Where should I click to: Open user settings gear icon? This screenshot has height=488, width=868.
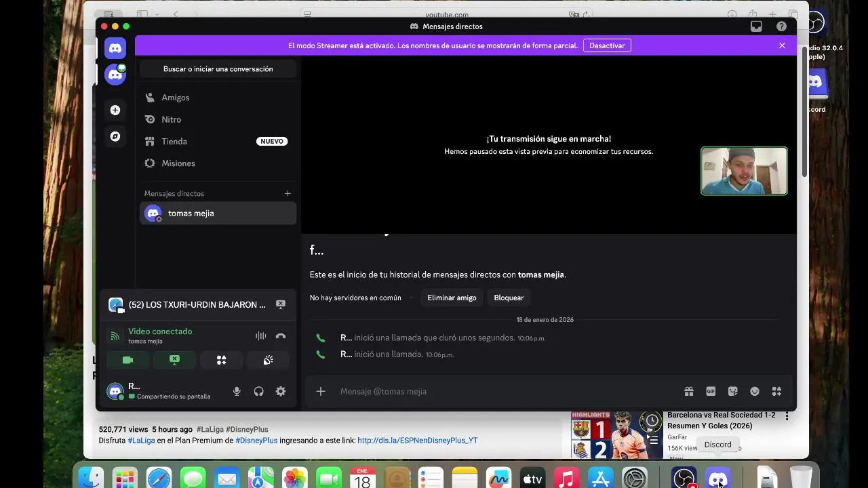[281, 391]
